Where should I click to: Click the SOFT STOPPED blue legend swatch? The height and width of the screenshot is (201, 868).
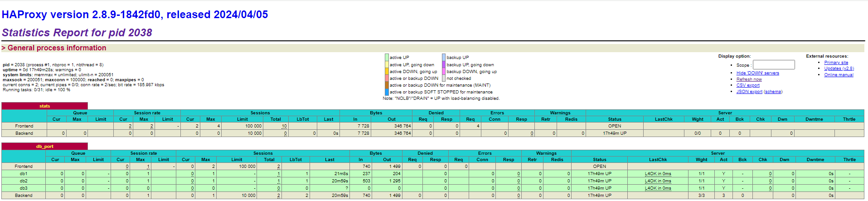click(x=387, y=92)
